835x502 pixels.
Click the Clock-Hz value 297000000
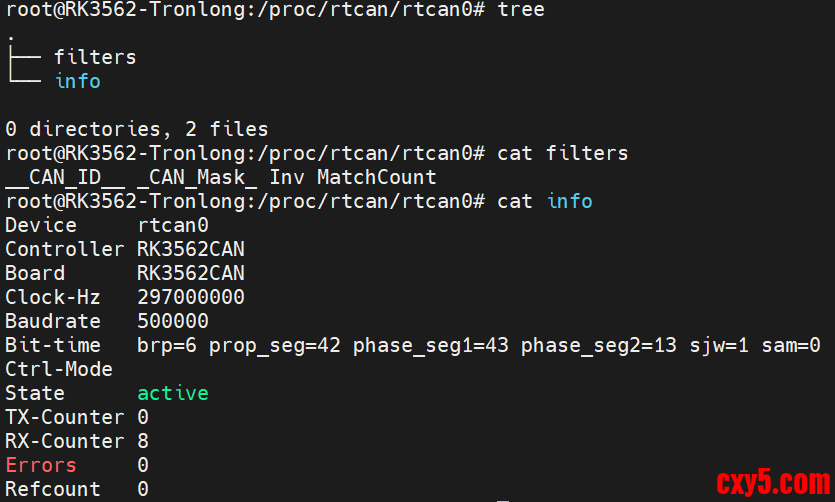pos(191,297)
